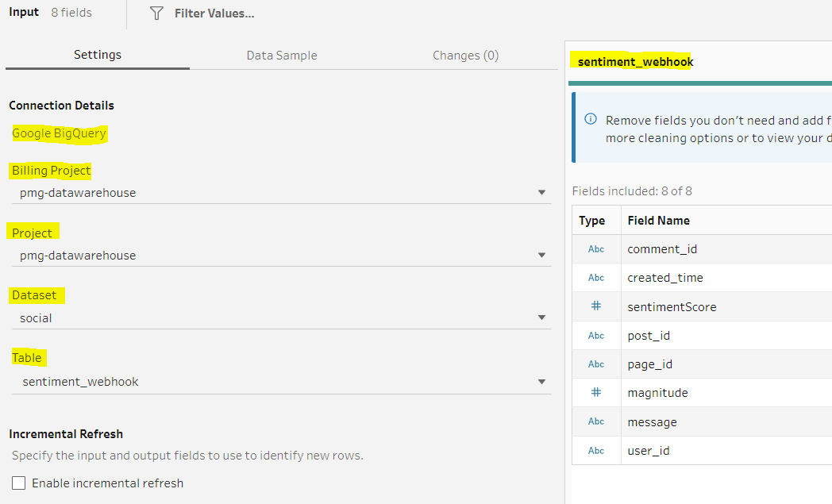This screenshot has width=832, height=504.
Task: Click the info icon in the blue banner
Action: (591, 120)
